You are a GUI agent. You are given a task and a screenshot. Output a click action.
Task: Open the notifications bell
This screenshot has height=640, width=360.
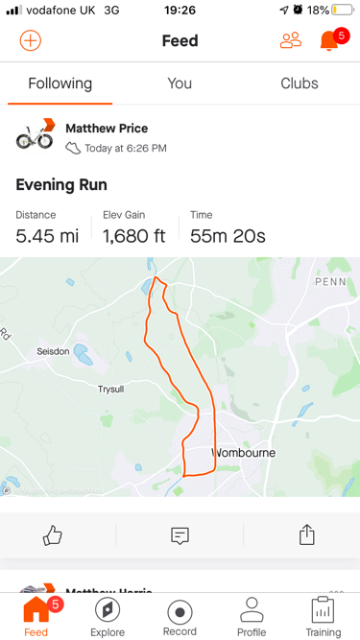[329, 41]
